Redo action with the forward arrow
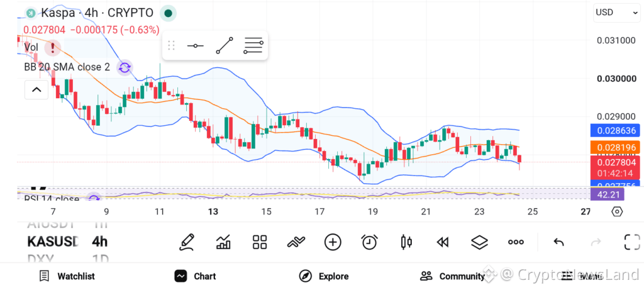This screenshot has width=644, height=290. (596, 242)
